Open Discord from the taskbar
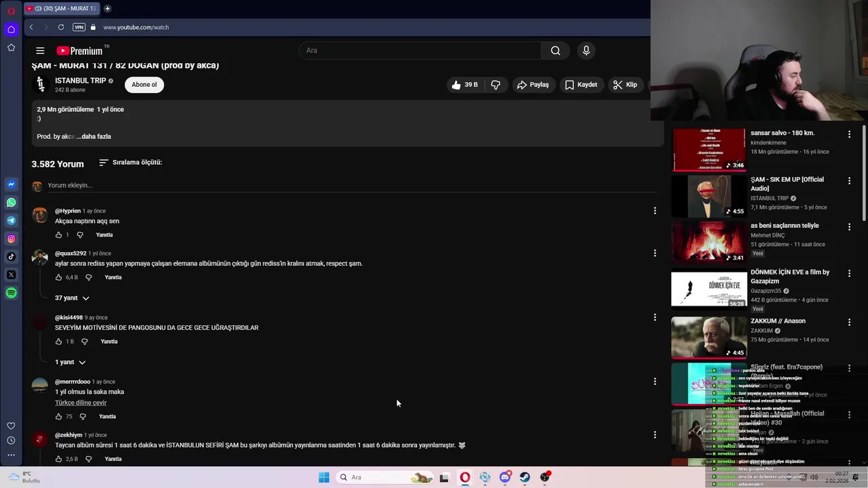Image resolution: width=868 pixels, height=488 pixels. click(x=505, y=477)
